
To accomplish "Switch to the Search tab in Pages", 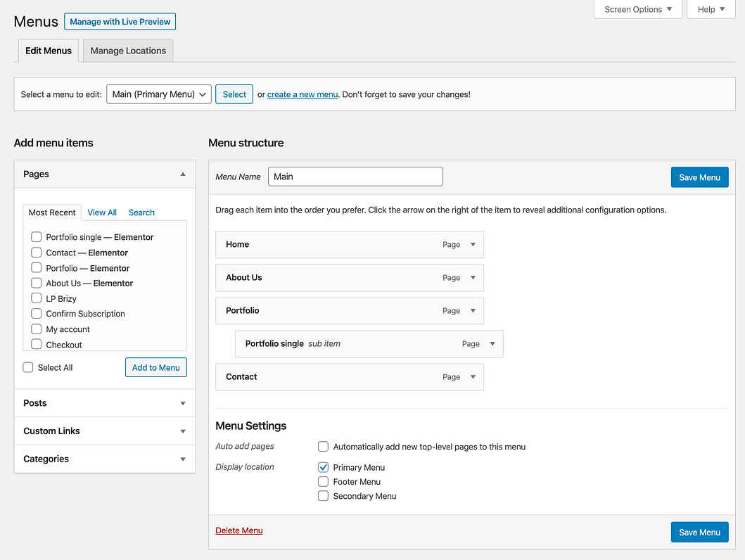I will (x=141, y=212).
